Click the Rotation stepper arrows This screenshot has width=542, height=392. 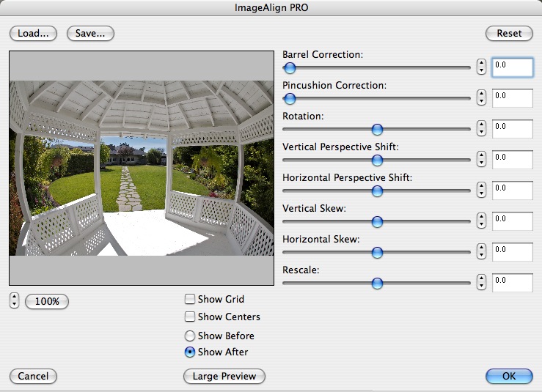pos(481,128)
